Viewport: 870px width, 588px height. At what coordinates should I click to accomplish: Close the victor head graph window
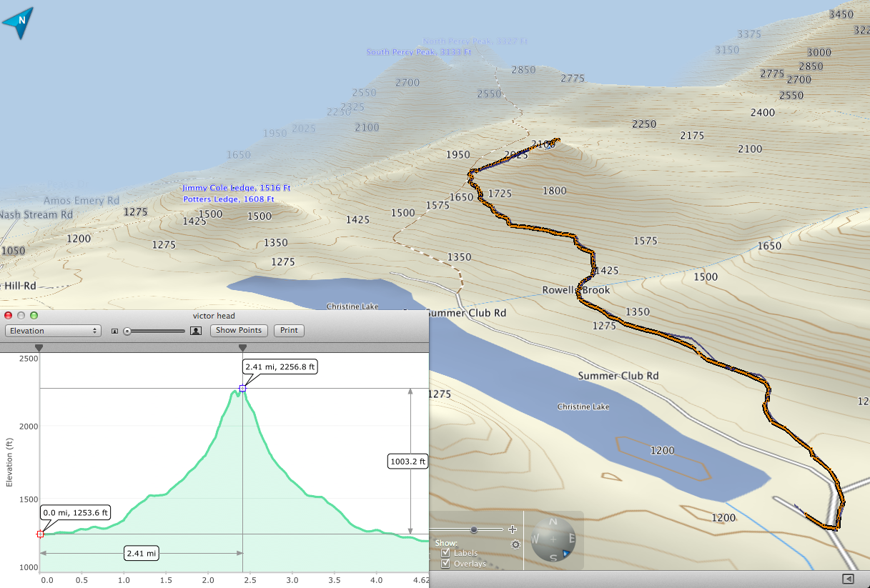(9, 316)
